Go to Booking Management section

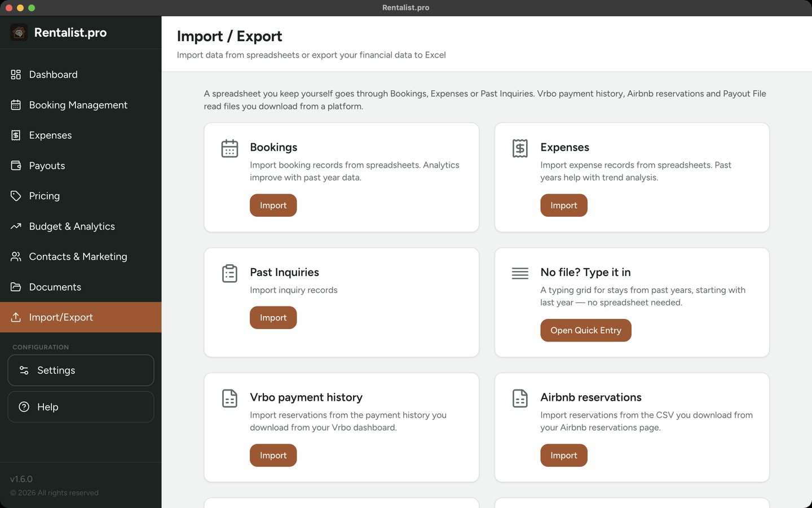click(81, 105)
